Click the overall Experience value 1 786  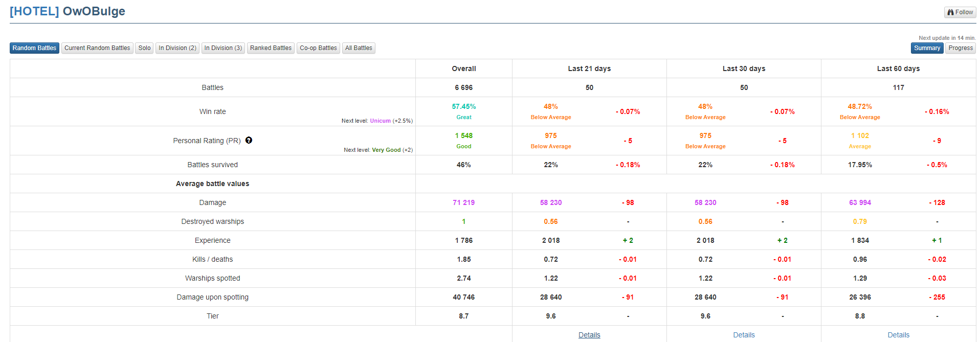tap(464, 240)
